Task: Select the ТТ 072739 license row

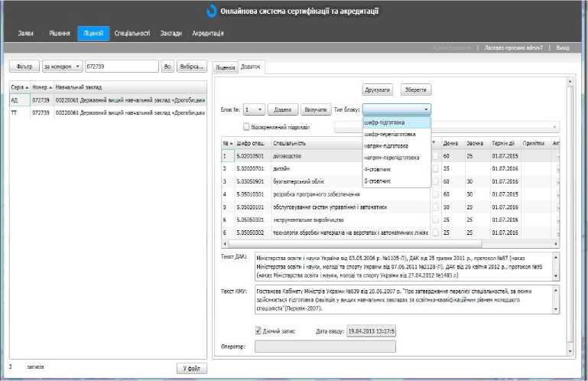Action: pos(107,112)
